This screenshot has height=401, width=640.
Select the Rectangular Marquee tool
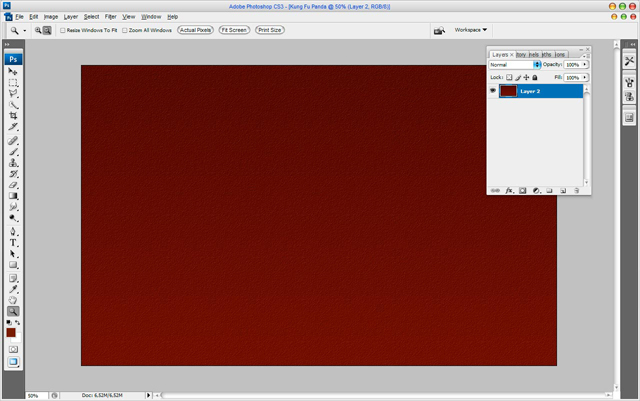[x=13, y=83]
